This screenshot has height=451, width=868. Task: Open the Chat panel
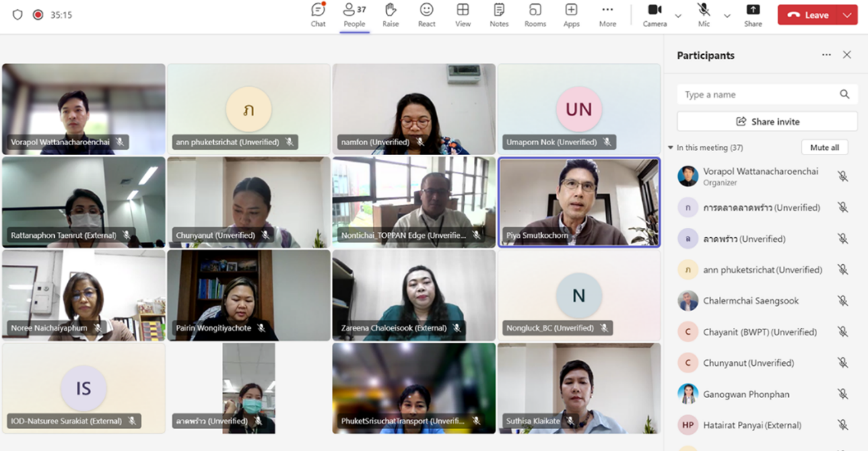pos(318,15)
